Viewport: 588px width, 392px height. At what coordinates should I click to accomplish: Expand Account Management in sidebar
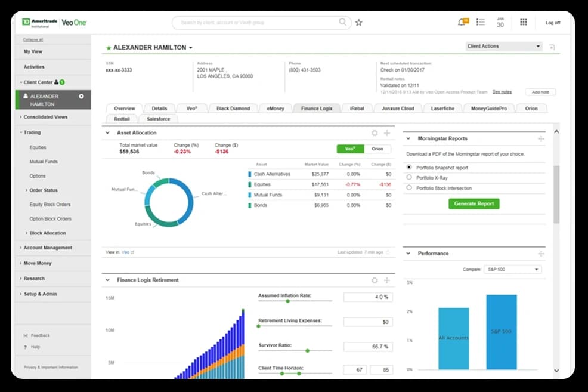click(48, 248)
